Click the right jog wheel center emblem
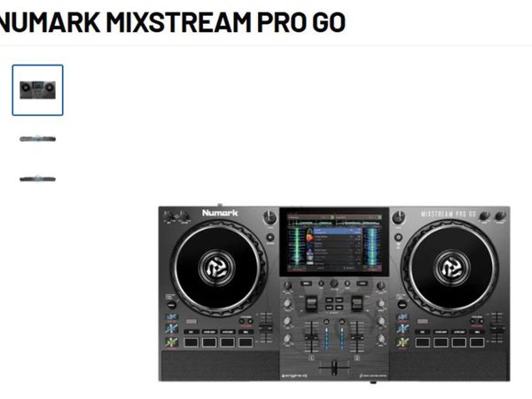Viewport: 532px width, 399px height. 452,268
